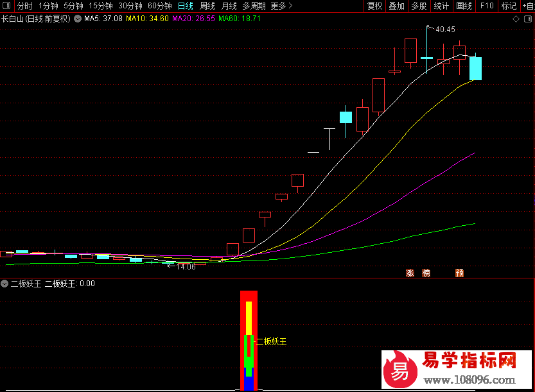
Task: Click the 二板妖王: 0.00 indicator value
Action: [x=70, y=284]
